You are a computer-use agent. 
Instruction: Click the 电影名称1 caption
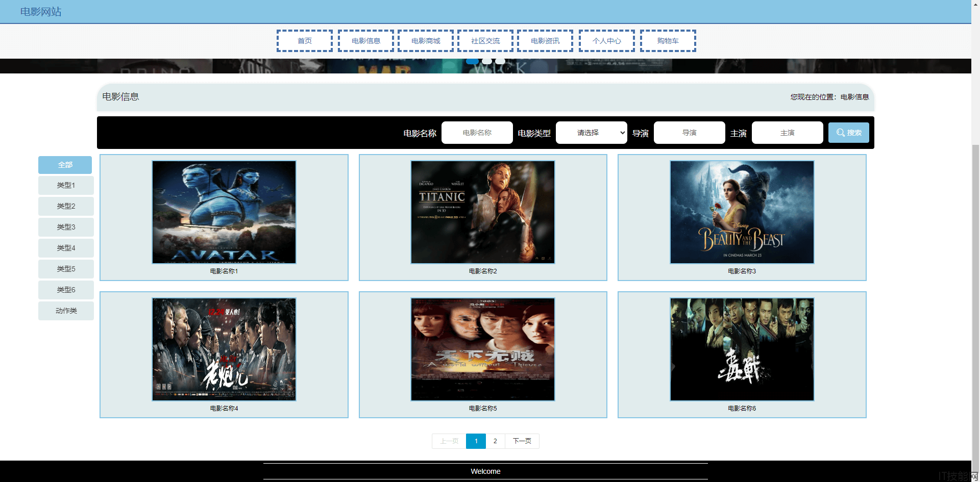(x=224, y=271)
